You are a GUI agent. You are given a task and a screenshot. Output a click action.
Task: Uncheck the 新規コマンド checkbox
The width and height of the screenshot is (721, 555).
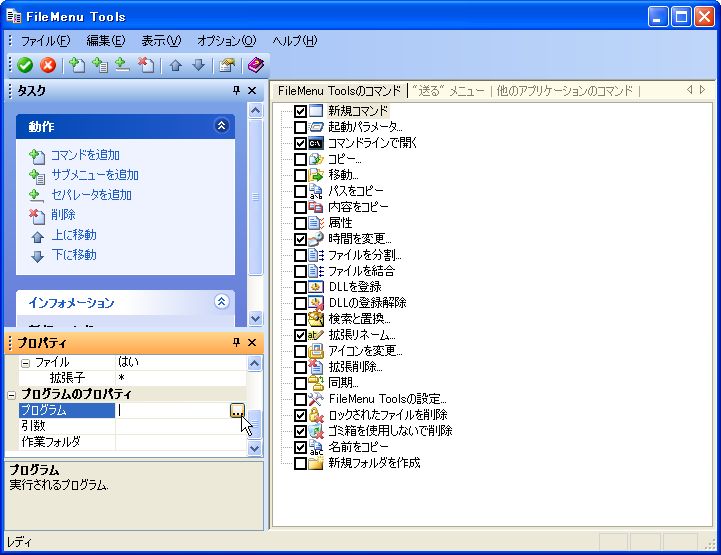(x=300, y=111)
